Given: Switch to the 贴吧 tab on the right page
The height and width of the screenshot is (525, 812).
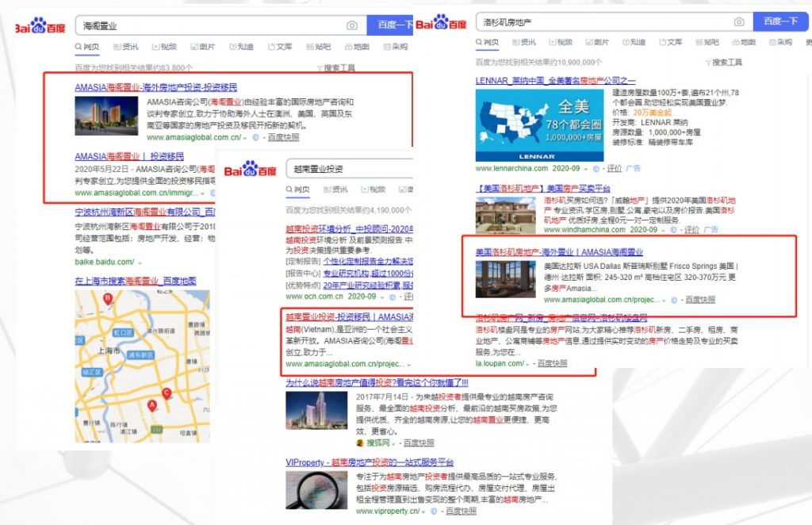Looking at the screenshot, I should [708, 42].
